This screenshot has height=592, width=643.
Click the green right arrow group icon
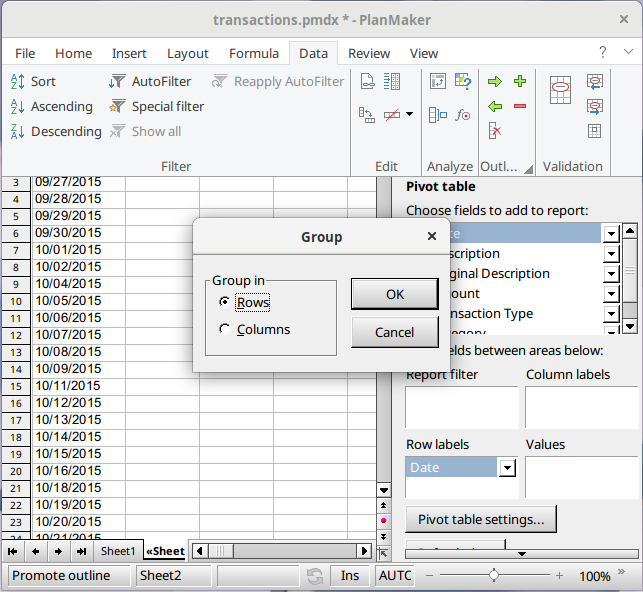[x=494, y=82]
